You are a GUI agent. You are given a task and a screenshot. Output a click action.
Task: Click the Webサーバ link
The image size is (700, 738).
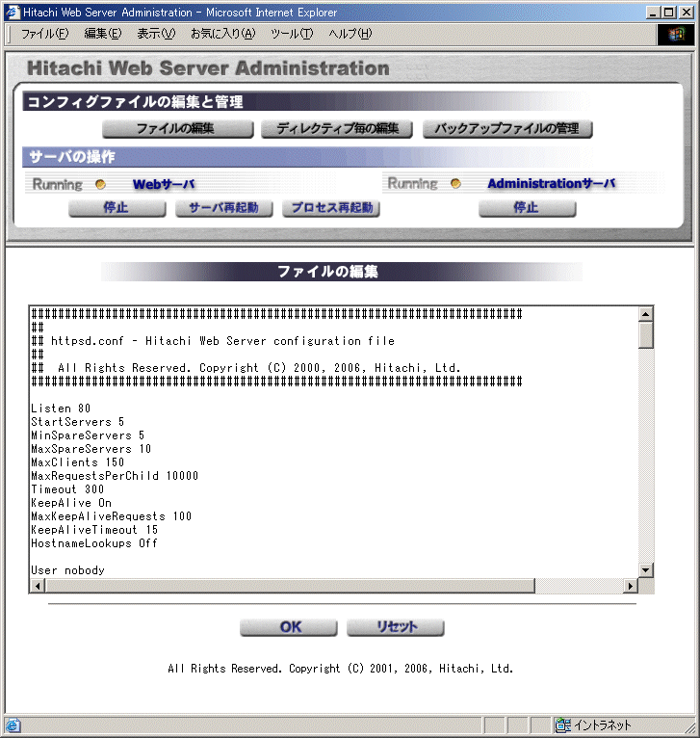coord(164,185)
